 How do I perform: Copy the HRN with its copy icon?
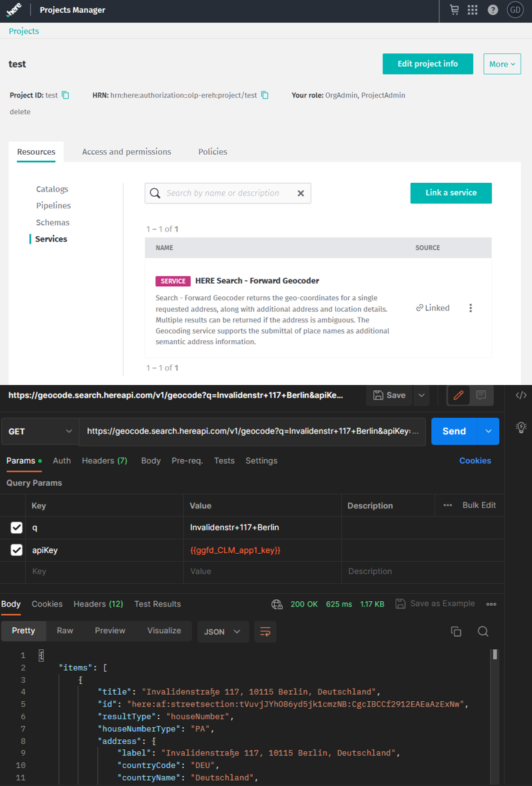pos(265,95)
